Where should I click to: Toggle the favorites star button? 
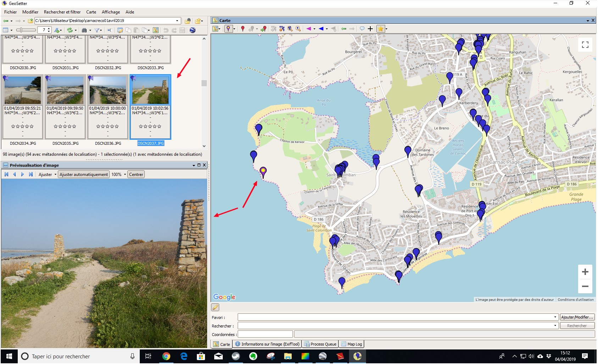[x=380, y=29]
